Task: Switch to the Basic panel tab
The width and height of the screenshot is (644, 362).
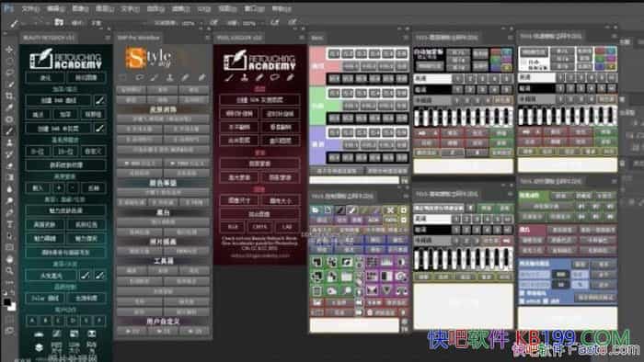Action: [x=317, y=38]
